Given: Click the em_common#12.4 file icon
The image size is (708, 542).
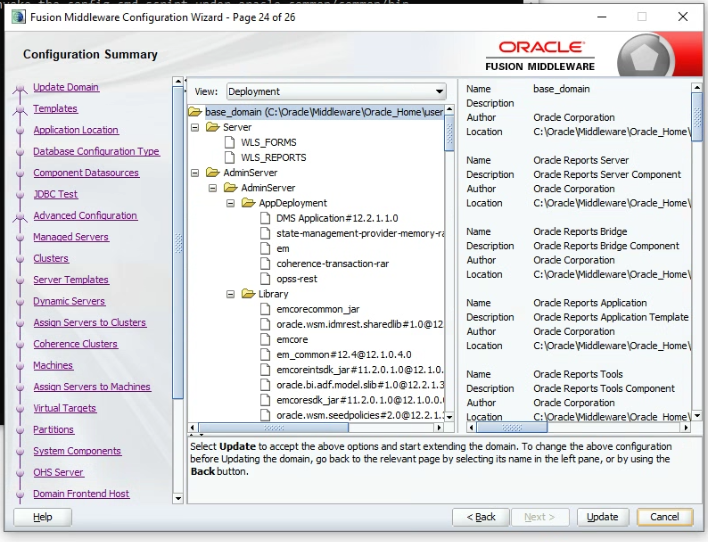Looking at the screenshot, I should click(265, 355).
